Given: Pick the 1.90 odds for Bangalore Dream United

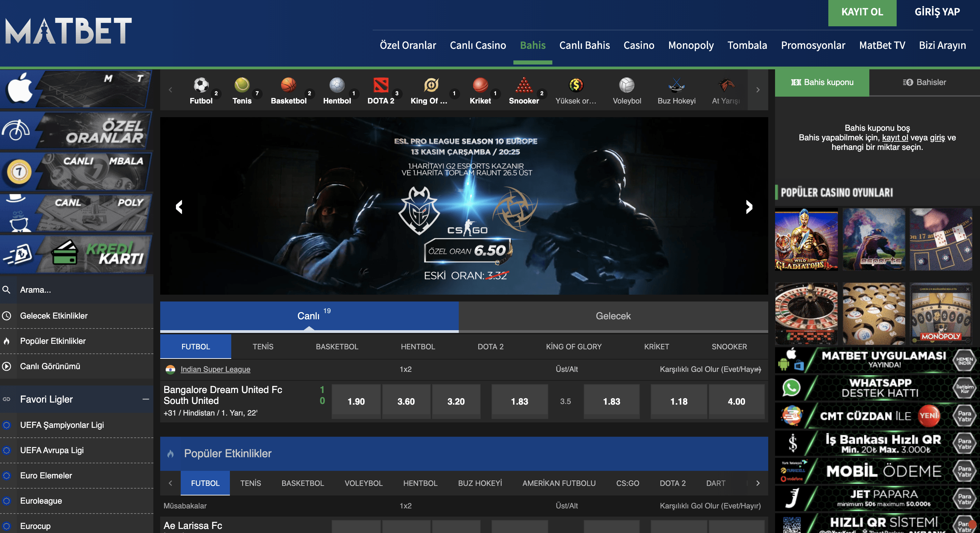Looking at the screenshot, I should (x=356, y=402).
